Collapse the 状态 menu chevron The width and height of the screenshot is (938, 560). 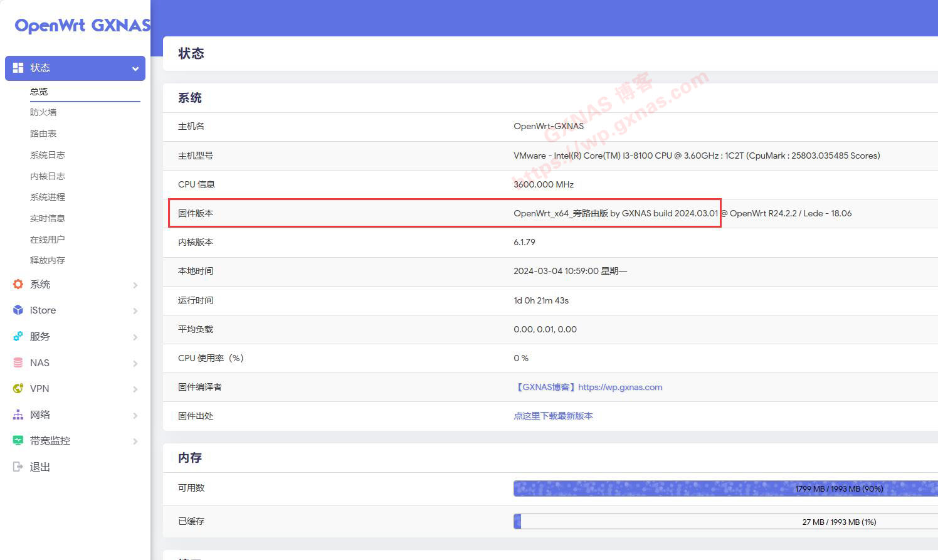[135, 68]
